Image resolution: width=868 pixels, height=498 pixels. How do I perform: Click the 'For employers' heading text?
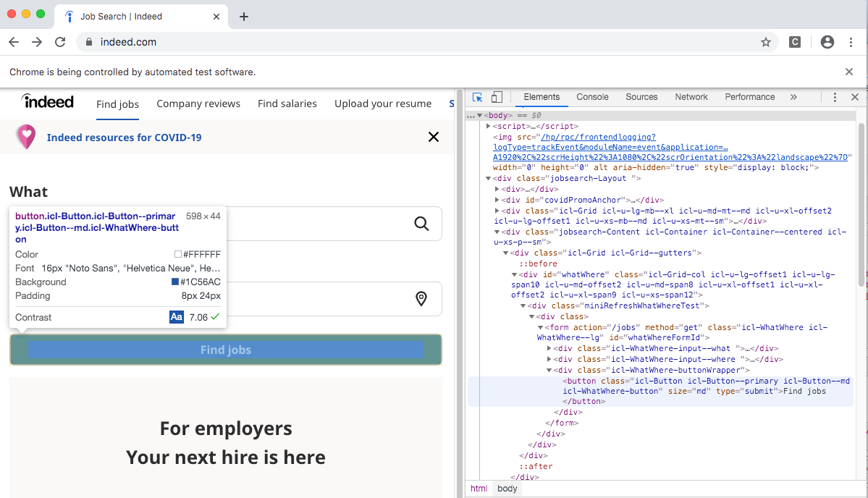tap(226, 429)
